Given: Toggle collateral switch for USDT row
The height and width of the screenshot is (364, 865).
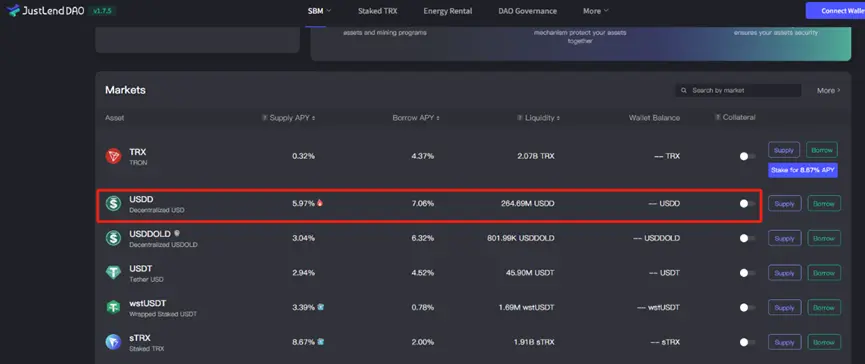Looking at the screenshot, I should (x=747, y=272).
